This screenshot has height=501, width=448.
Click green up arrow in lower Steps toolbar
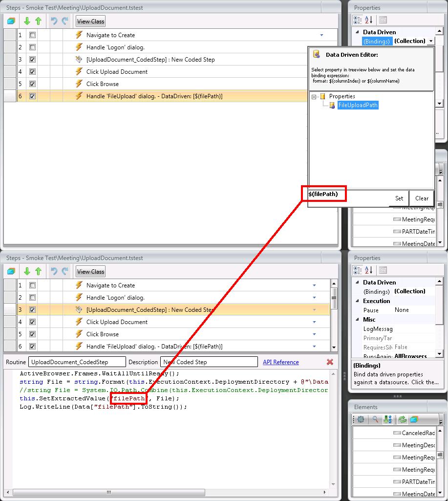[38, 272]
